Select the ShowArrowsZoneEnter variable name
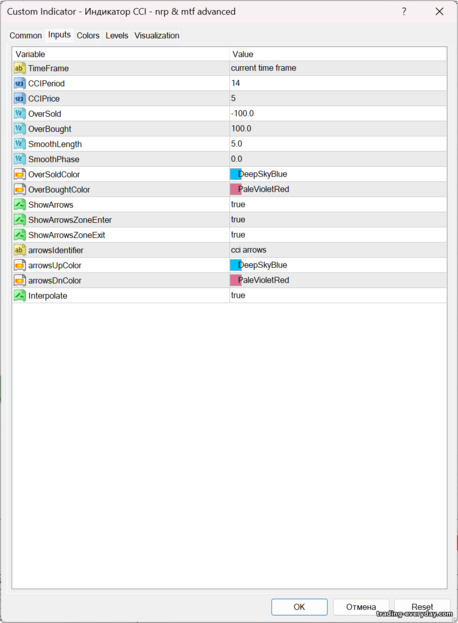 70,220
